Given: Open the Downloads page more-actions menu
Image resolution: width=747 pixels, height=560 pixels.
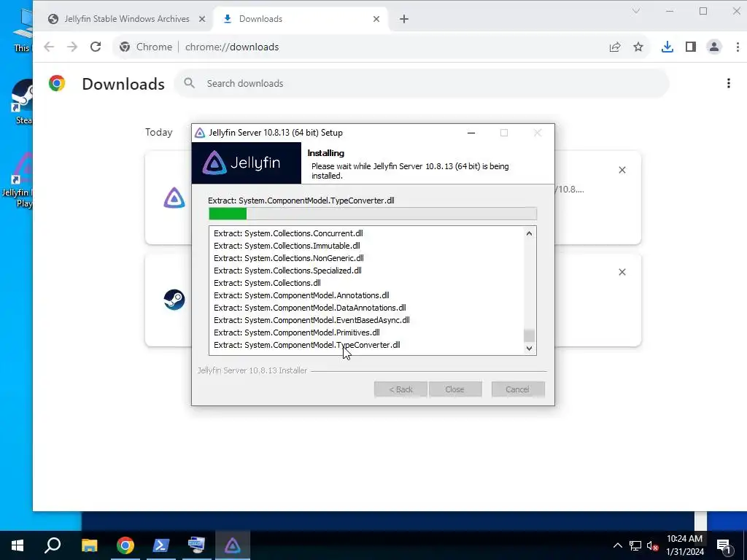Looking at the screenshot, I should (729, 83).
